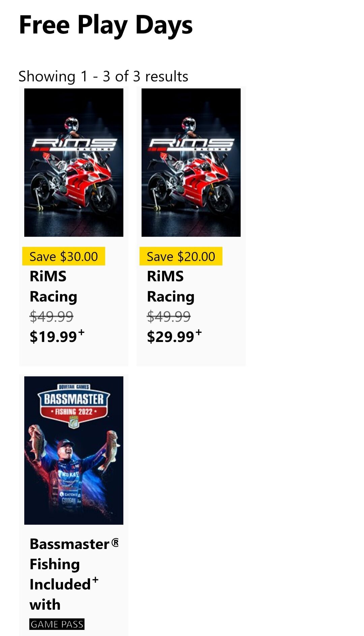Click the $19.99 sale price
This screenshot has height=636, width=364.
pos(54,337)
